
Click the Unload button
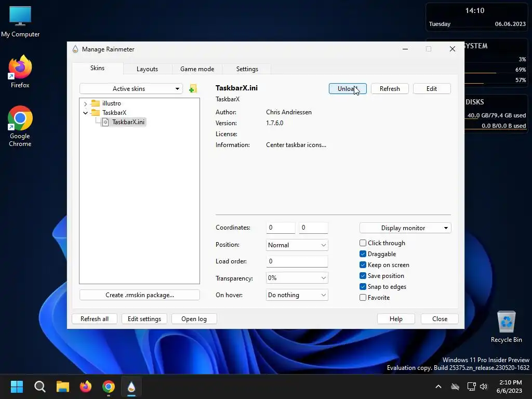point(348,88)
